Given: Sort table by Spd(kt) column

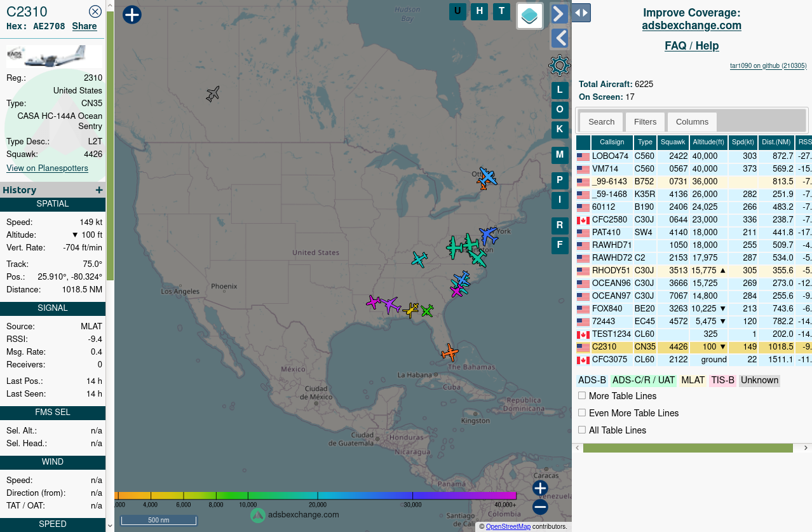Looking at the screenshot, I should click(x=743, y=142).
